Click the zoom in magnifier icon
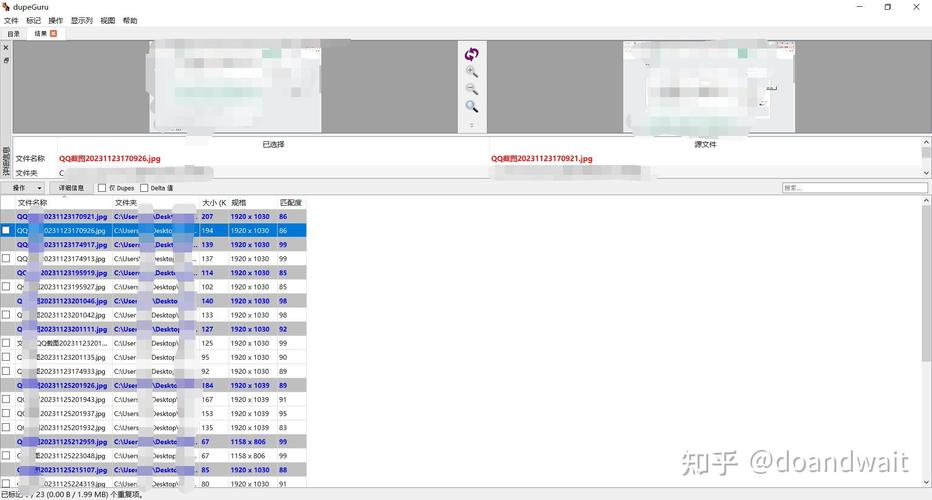Viewport: 932px width, 500px height. [x=471, y=72]
